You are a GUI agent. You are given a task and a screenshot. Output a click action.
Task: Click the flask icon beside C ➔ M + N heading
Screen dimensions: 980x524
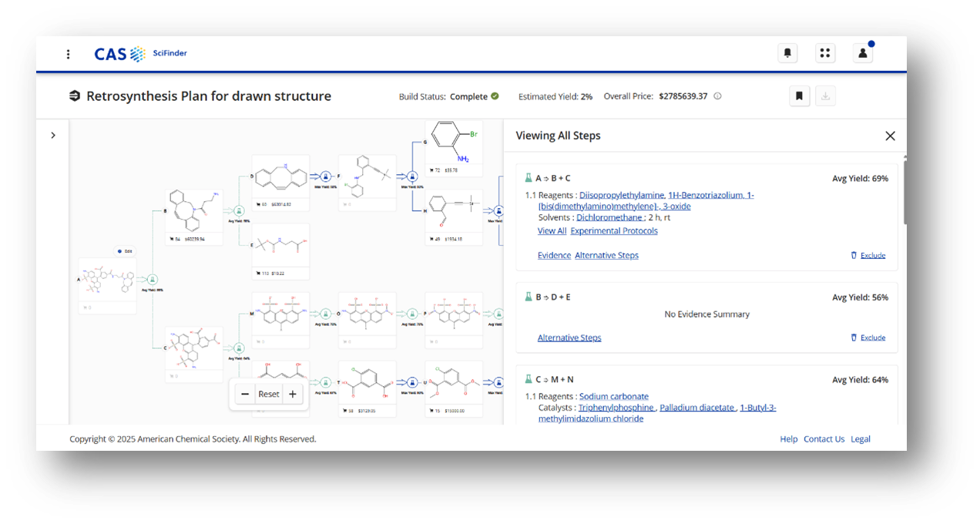click(x=529, y=379)
